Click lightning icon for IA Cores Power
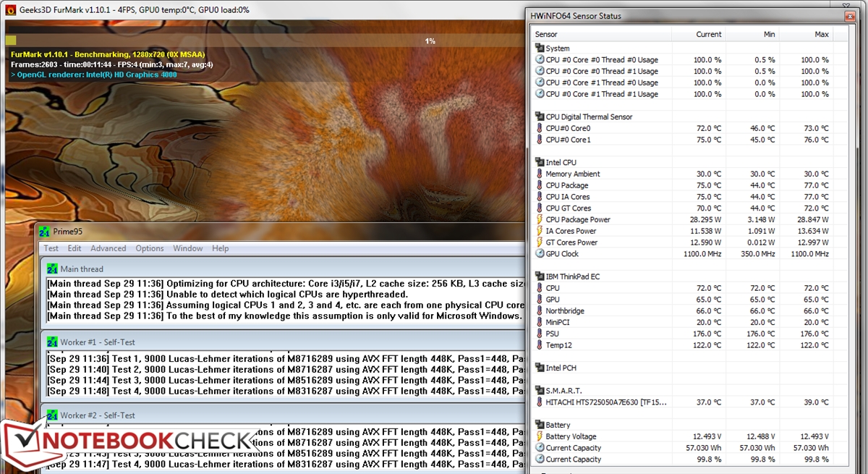 [x=540, y=231]
